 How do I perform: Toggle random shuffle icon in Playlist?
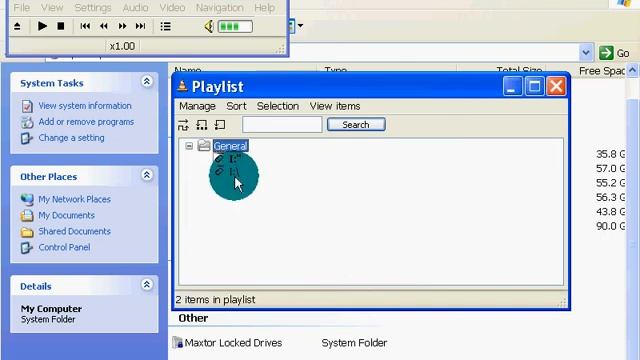tap(183, 125)
